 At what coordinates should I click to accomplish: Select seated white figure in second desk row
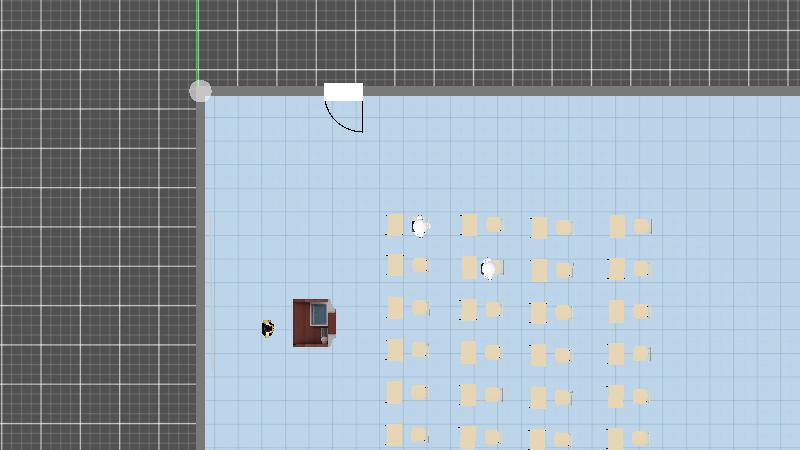point(488,268)
